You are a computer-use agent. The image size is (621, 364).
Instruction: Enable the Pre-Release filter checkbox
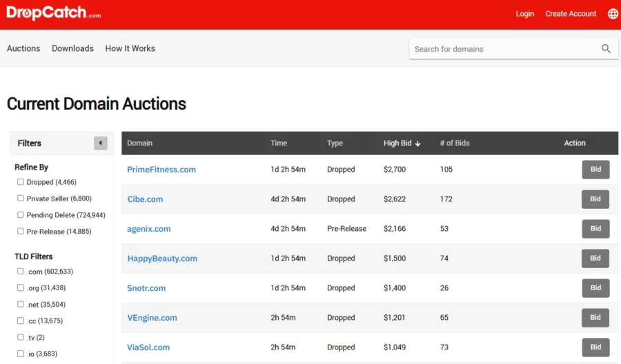(20, 231)
